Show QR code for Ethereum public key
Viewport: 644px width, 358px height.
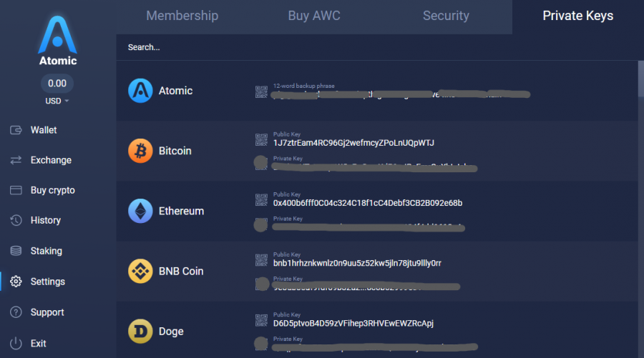coord(261,199)
